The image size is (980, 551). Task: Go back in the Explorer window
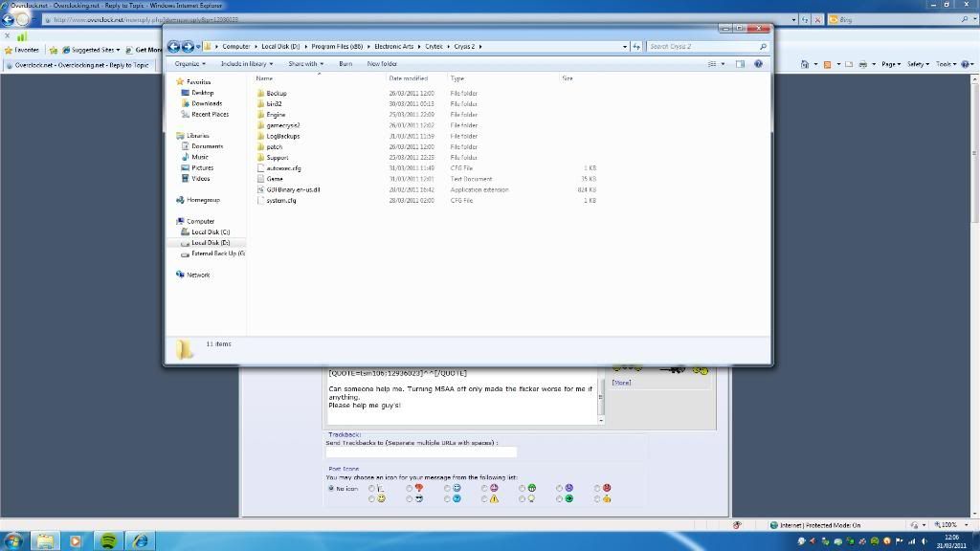[174, 46]
